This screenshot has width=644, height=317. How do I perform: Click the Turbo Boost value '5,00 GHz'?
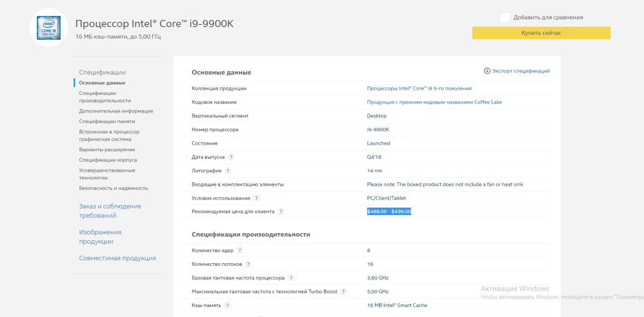click(x=378, y=291)
